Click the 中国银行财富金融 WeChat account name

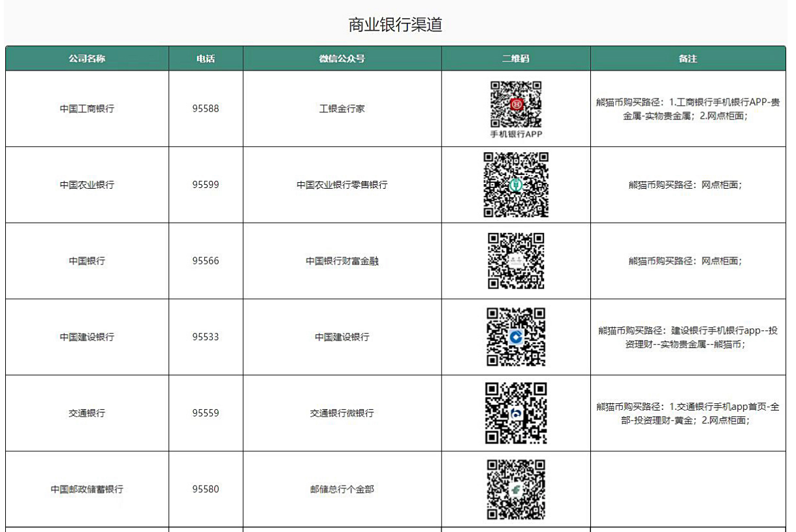(342, 260)
